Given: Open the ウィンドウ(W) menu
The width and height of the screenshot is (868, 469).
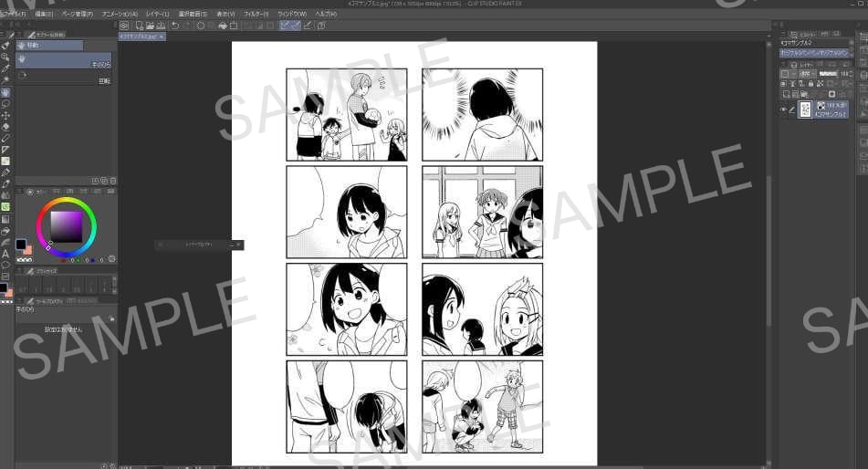Looking at the screenshot, I should pyautogui.click(x=292, y=14).
